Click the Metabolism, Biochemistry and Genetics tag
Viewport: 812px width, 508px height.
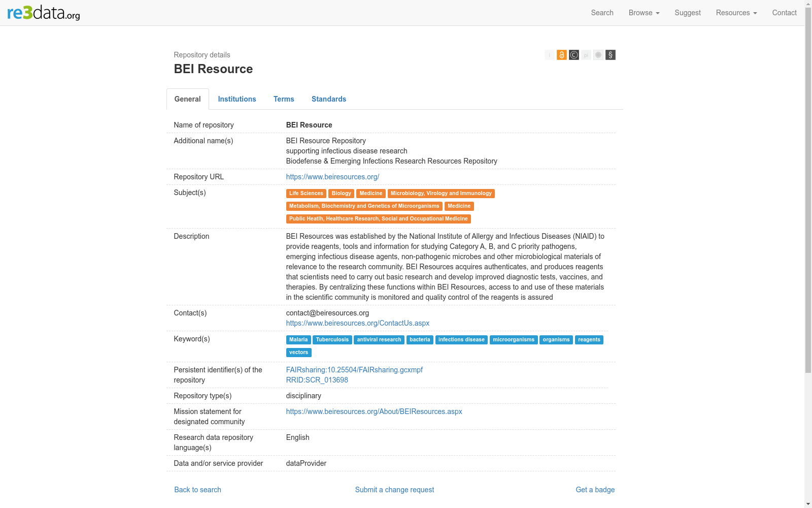[x=364, y=206]
